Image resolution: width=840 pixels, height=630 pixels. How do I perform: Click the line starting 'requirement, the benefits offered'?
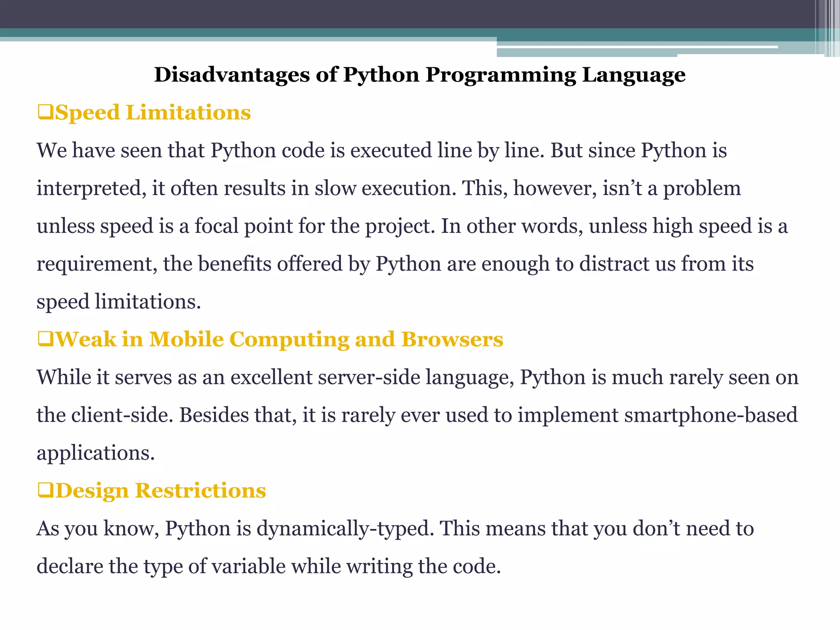point(395,264)
